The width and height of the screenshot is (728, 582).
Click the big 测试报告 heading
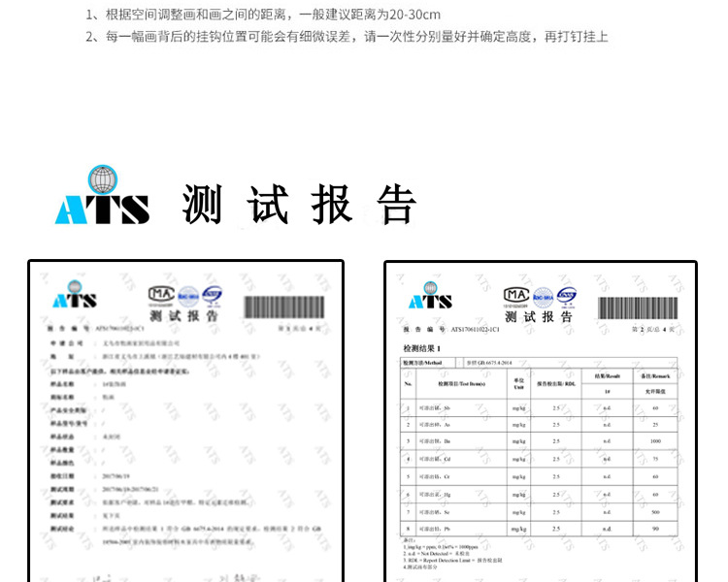click(299, 204)
